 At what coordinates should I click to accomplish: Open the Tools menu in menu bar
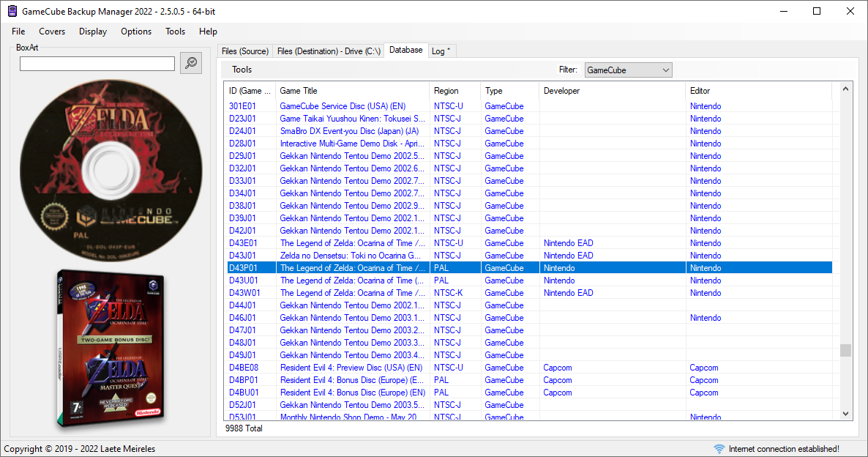pos(176,31)
